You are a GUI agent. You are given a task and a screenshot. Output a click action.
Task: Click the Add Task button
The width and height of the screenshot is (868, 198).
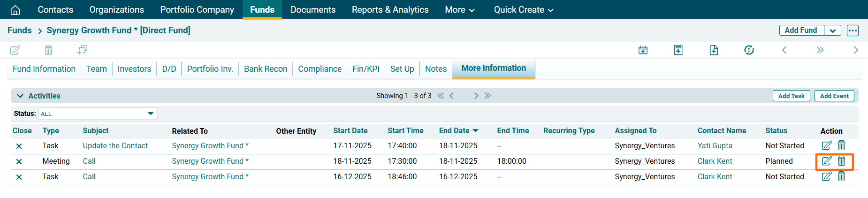(791, 96)
